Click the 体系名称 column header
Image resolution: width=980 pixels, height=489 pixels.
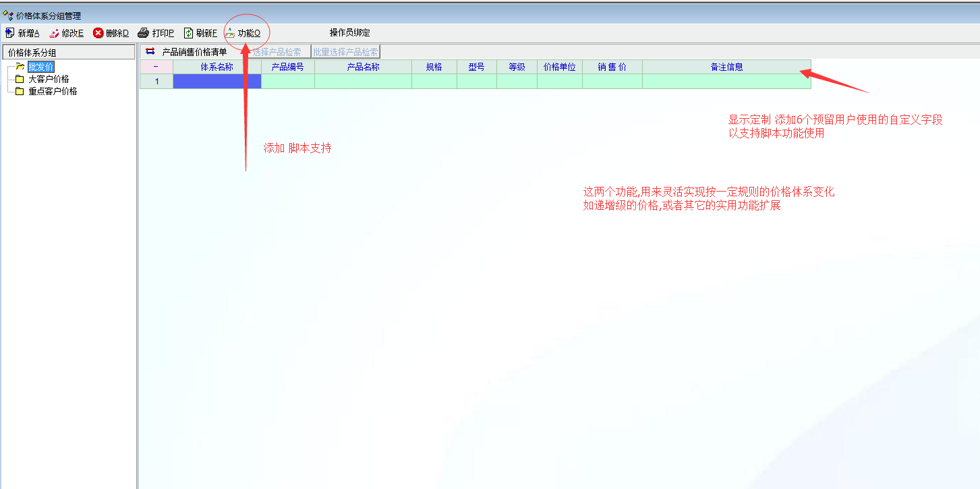pyautogui.click(x=217, y=67)
